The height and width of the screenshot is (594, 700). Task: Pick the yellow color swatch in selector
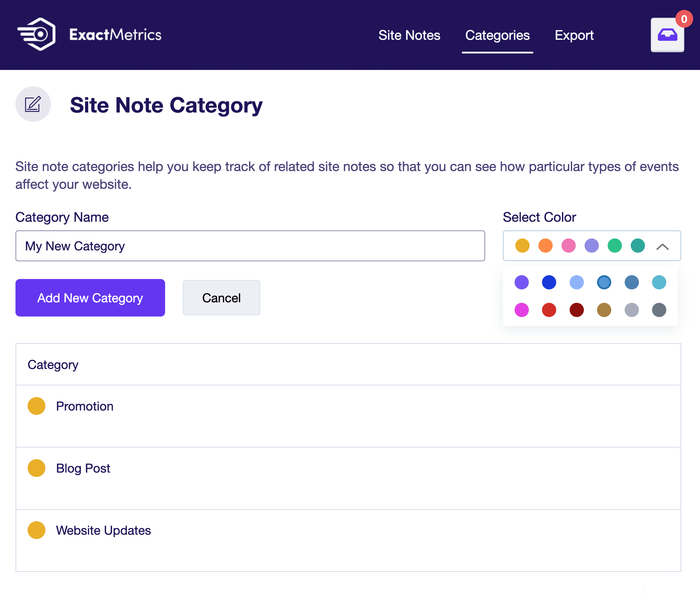point(522,245)
